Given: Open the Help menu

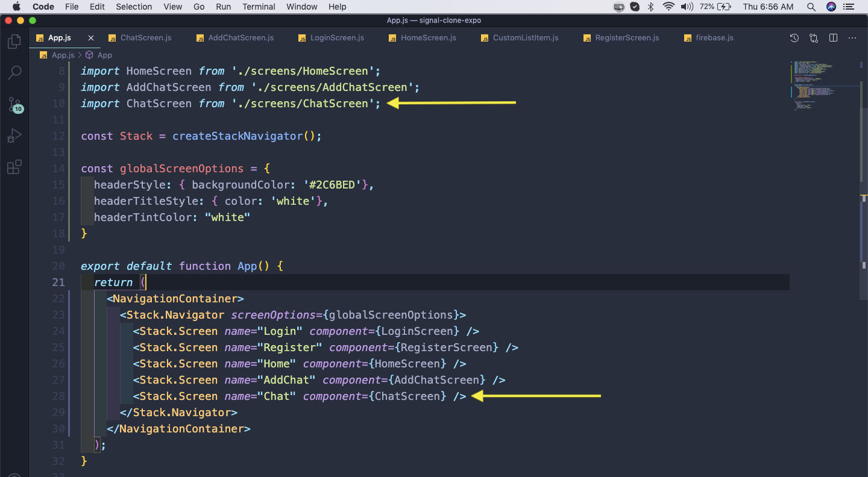Looking at the screenshot, I should [338, 7].
